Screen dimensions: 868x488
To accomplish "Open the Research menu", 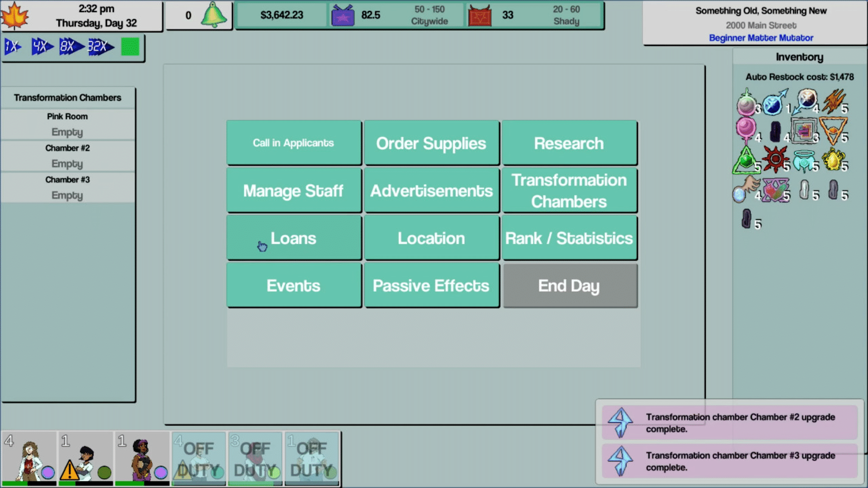I will 569,142.
